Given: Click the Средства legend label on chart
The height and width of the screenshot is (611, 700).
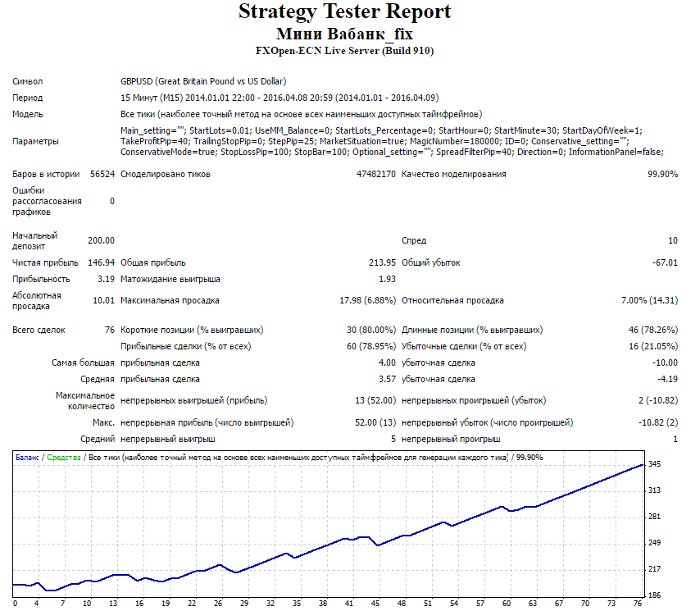Looking at the screenshot, I should (63, 458).
